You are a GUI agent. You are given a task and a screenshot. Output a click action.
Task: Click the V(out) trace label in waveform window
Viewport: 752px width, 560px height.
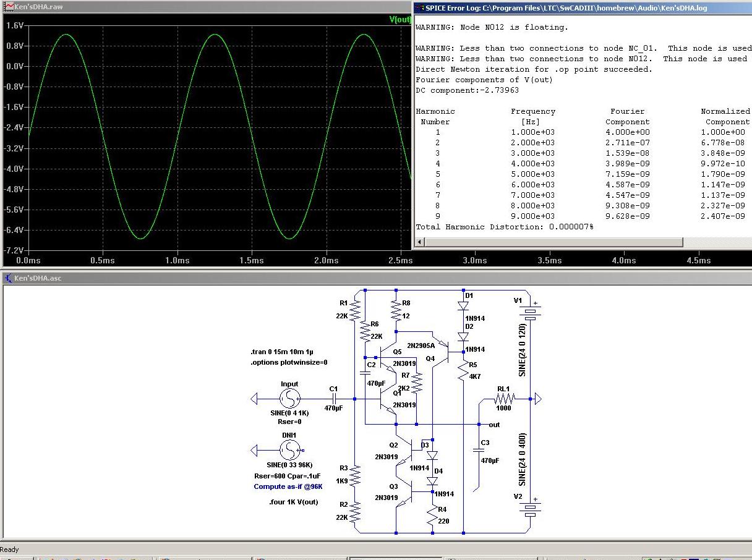(400, 19)
